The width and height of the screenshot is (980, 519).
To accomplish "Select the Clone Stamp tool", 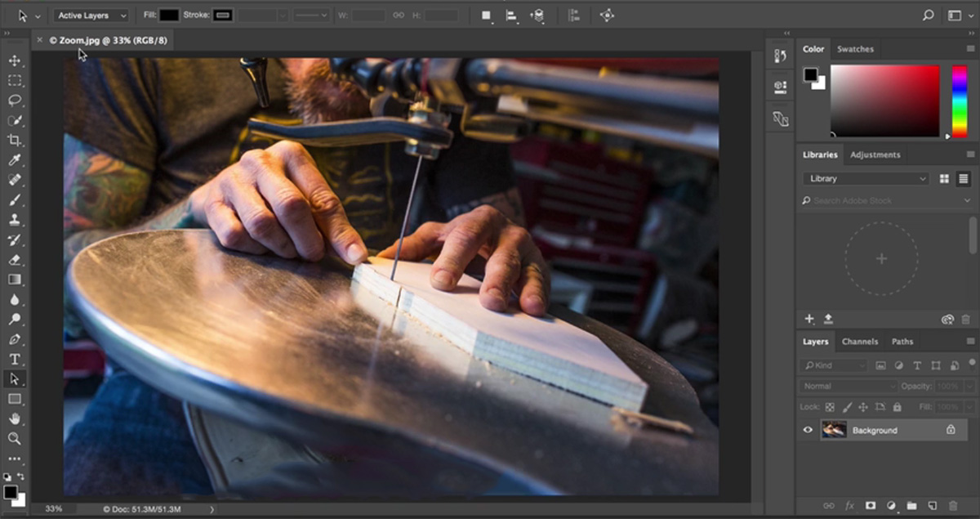I will (x=15, y=220).
